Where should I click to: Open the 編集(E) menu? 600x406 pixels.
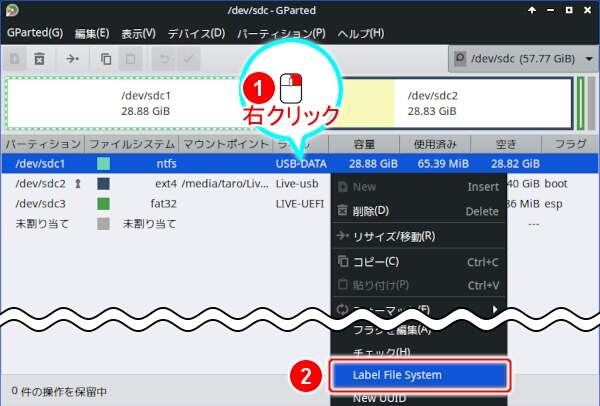pyautogui.click(x=92, y=33)
